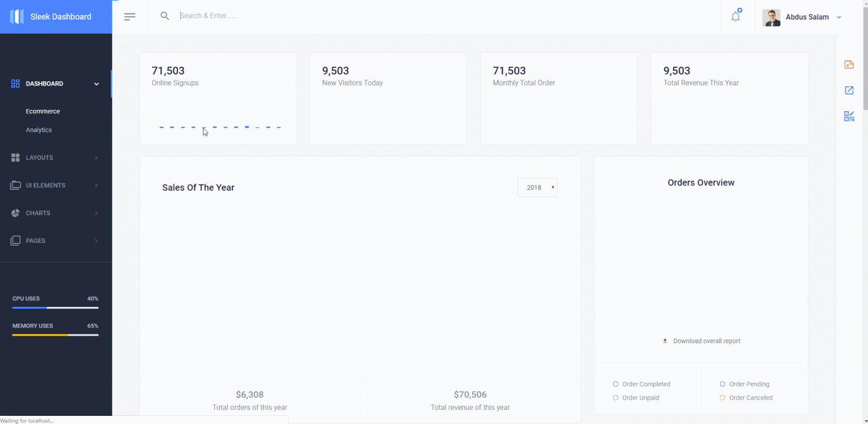Click the CPU USES 40% value
This screenshot has width=868, height=424.
coord(93,299)
